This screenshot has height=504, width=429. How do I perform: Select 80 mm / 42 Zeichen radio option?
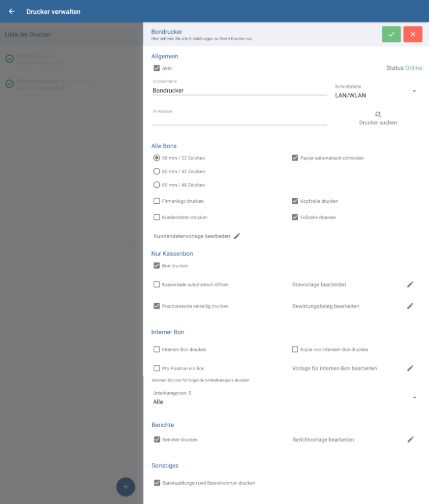click(157, 172)
